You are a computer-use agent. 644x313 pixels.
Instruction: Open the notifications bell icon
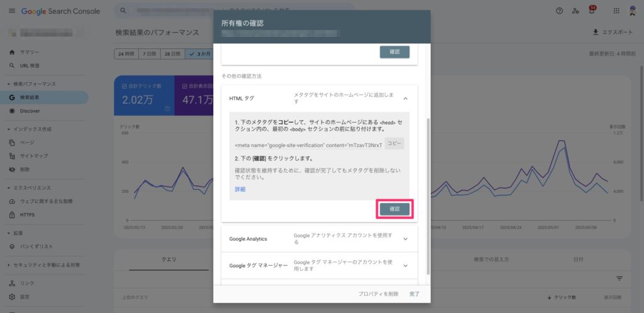[591, 11]
